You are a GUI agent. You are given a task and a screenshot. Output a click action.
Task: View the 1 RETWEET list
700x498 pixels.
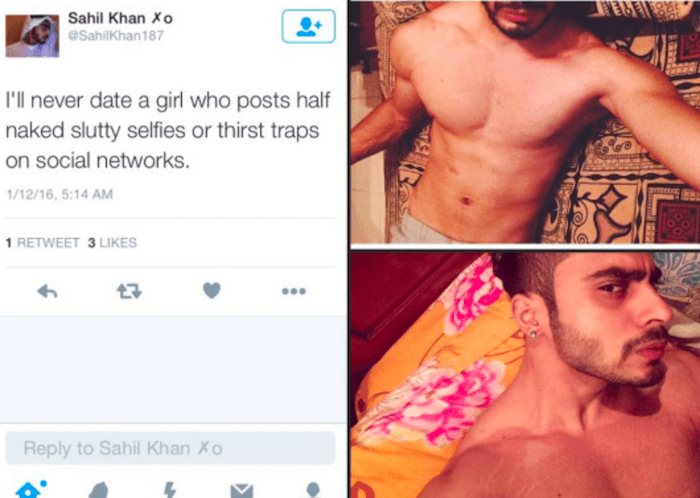click(42, 243)
